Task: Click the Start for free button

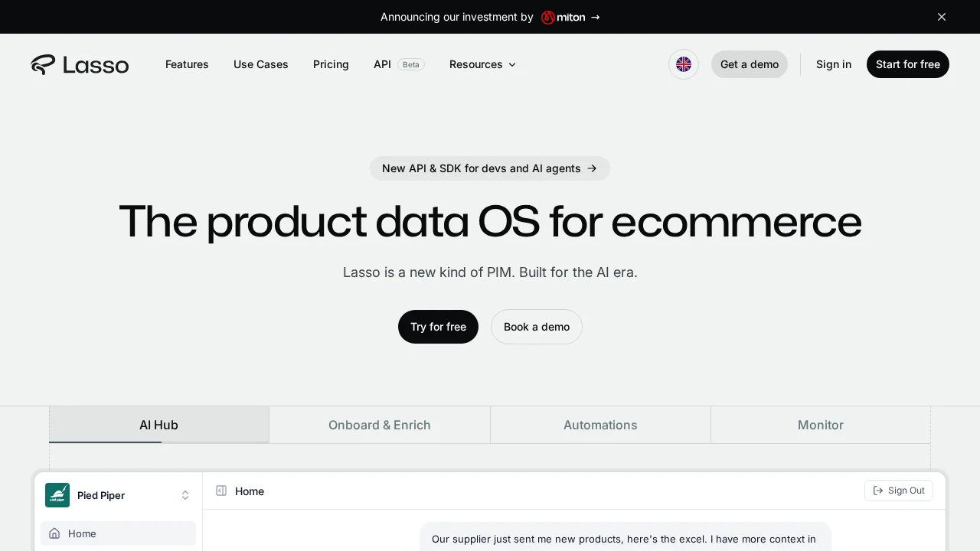Action: point(908,64)
